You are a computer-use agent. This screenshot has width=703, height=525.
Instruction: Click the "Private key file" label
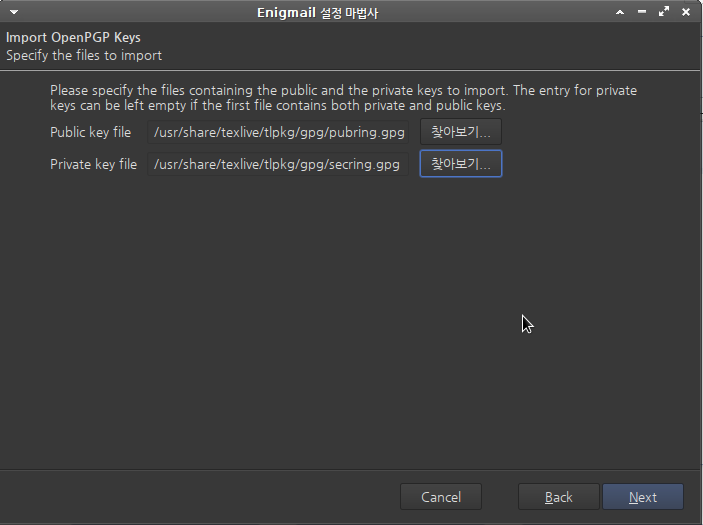point(93,164)
